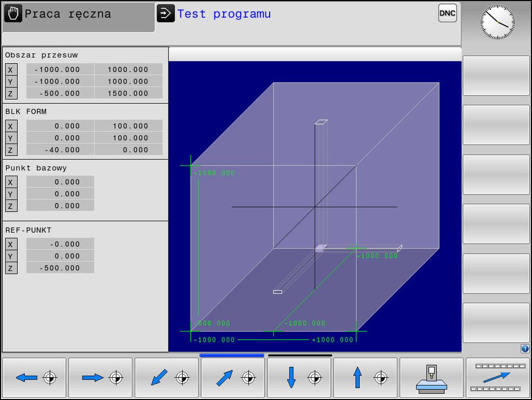Click the +1500.000 label in the 3D view
The image size is (532, 400).
(x=214, y=173)
